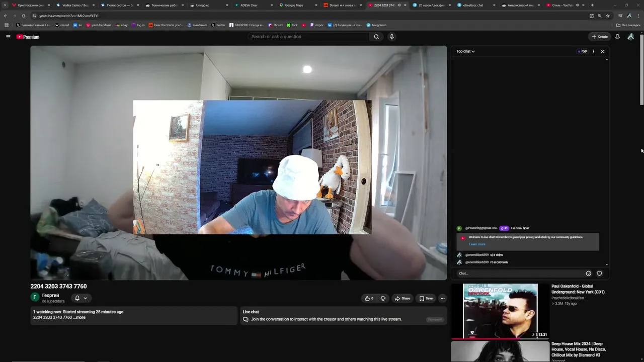Open tab search dropdown arrow
644x362 pixels.
(x=5, y=5)
